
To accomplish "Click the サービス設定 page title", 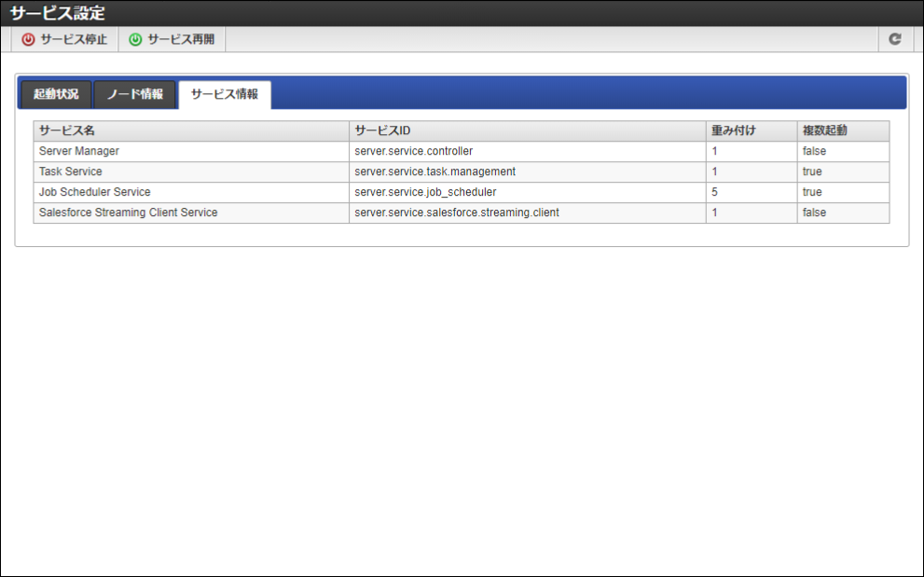I will point(57,13).
